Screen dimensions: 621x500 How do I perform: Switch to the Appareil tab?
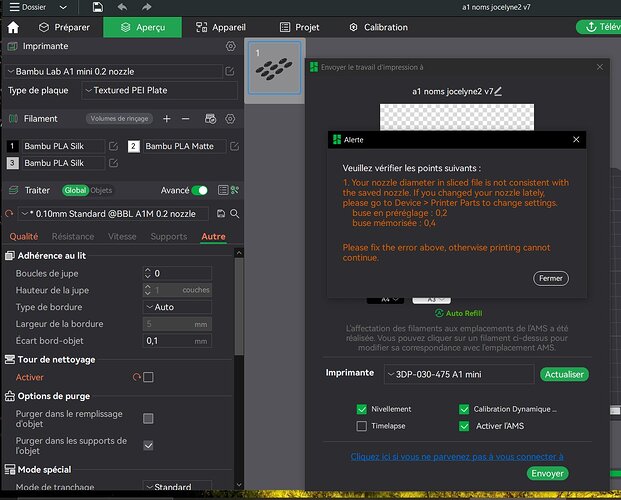tap(221, 27)
